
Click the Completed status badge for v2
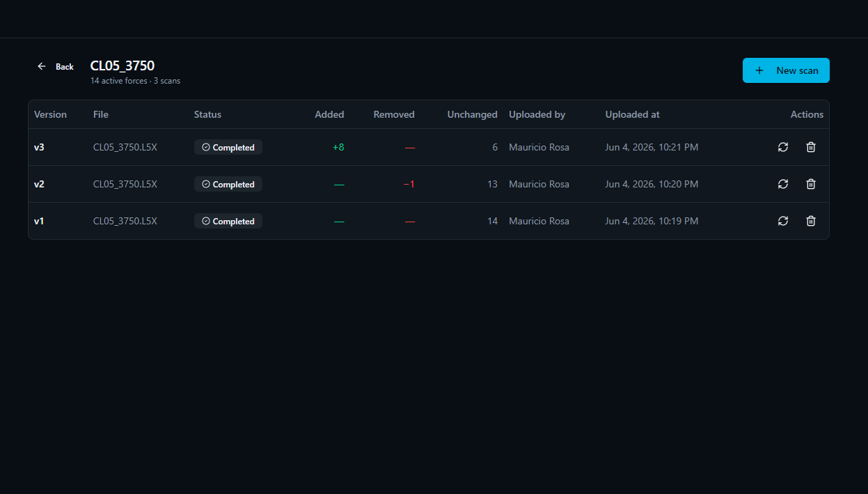[x=228, y=184]
